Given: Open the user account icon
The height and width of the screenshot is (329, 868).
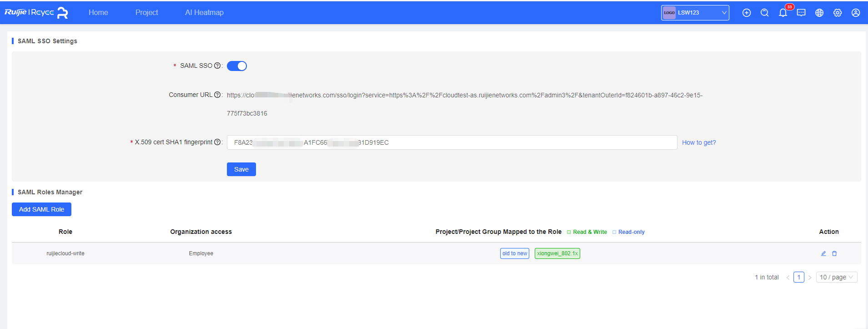Looking at the screenshot, I should [x=855, y=13].
